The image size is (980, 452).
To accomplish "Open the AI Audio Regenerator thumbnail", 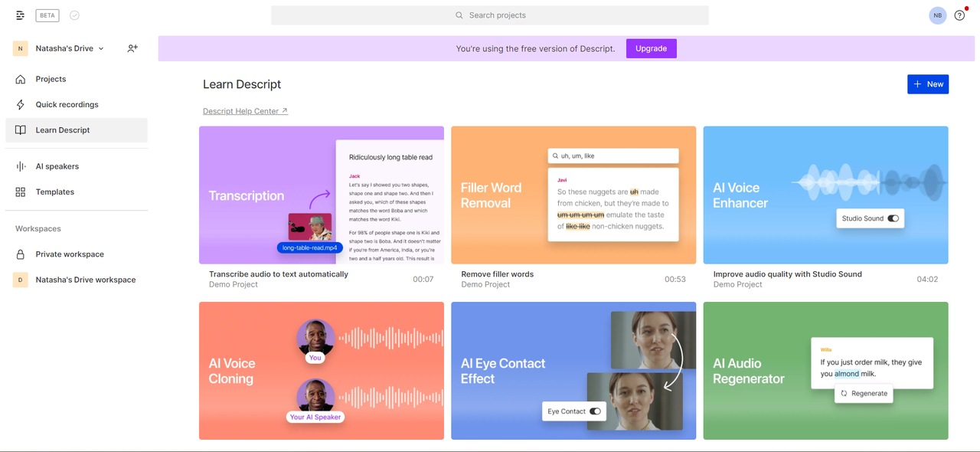I will [825, 371].
